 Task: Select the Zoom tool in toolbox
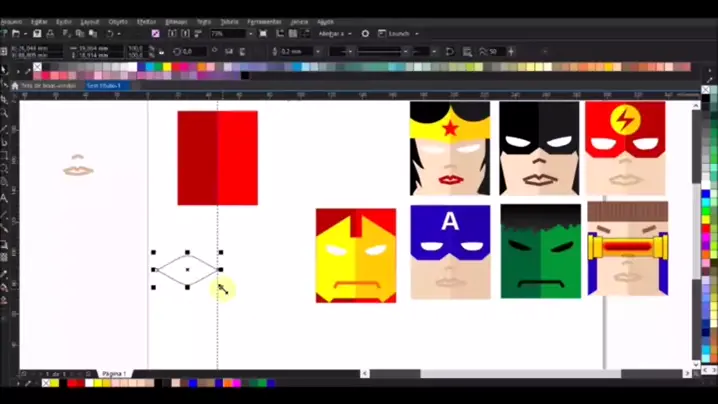point(4,113)
